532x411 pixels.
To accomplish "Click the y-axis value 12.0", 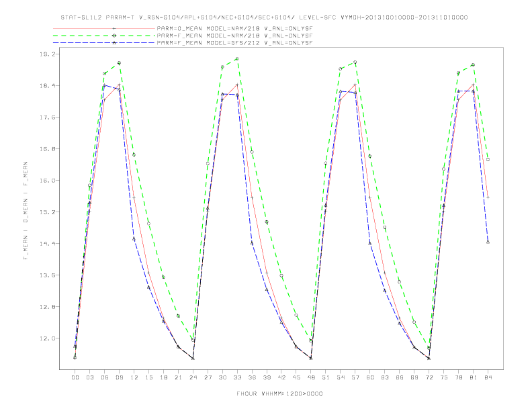I will (48, 338).
